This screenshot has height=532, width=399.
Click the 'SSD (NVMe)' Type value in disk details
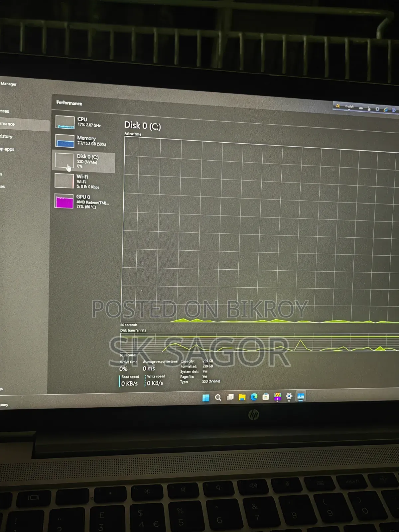tap(211, 381)
